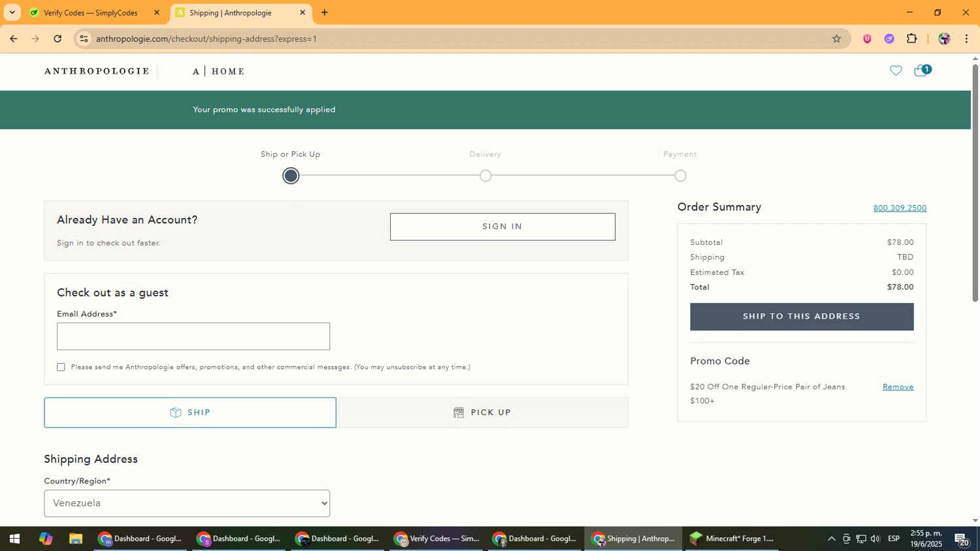
Task: Open the notification center icon
Action: coord(962,539)
